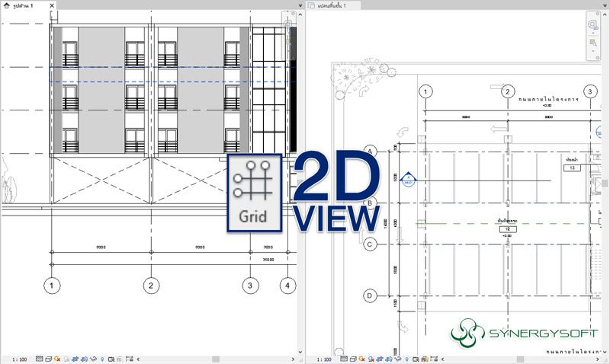The image size is (610, 364).
Task: Highlight displacement sets in left elevation view
Action: (130, 359)
